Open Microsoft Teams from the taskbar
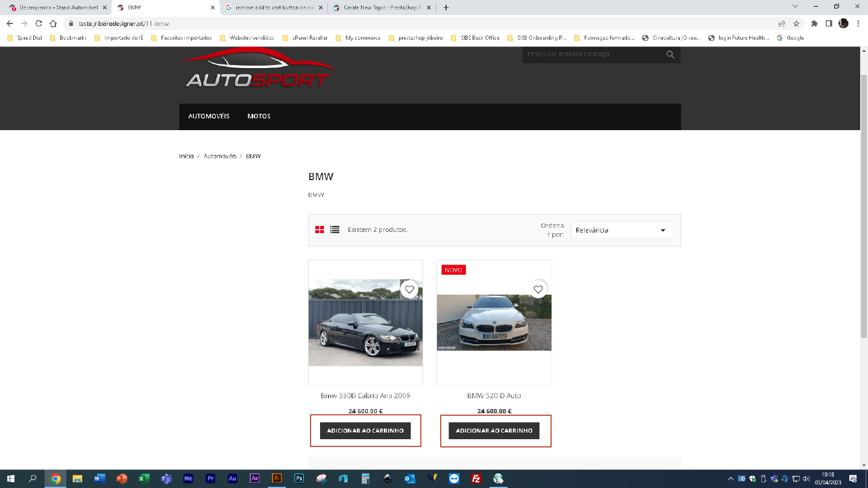This screenshot has height=488, width=868. (x=166, y=479)
